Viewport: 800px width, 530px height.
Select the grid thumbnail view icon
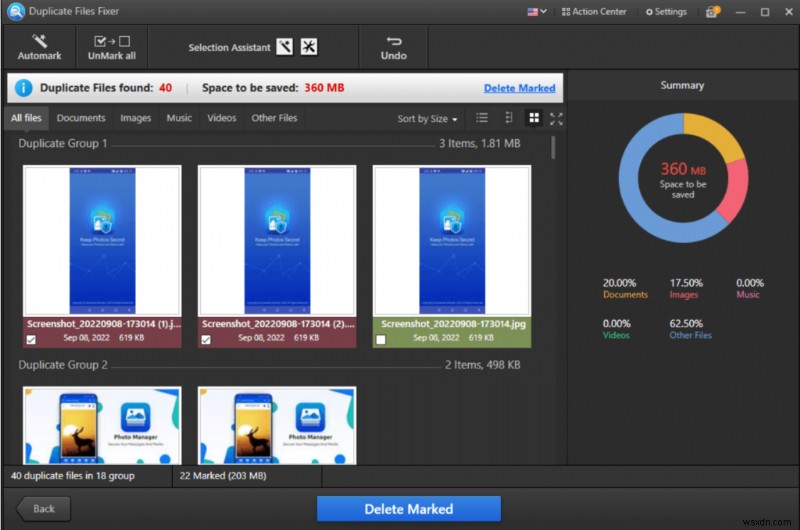click(533, 118)
